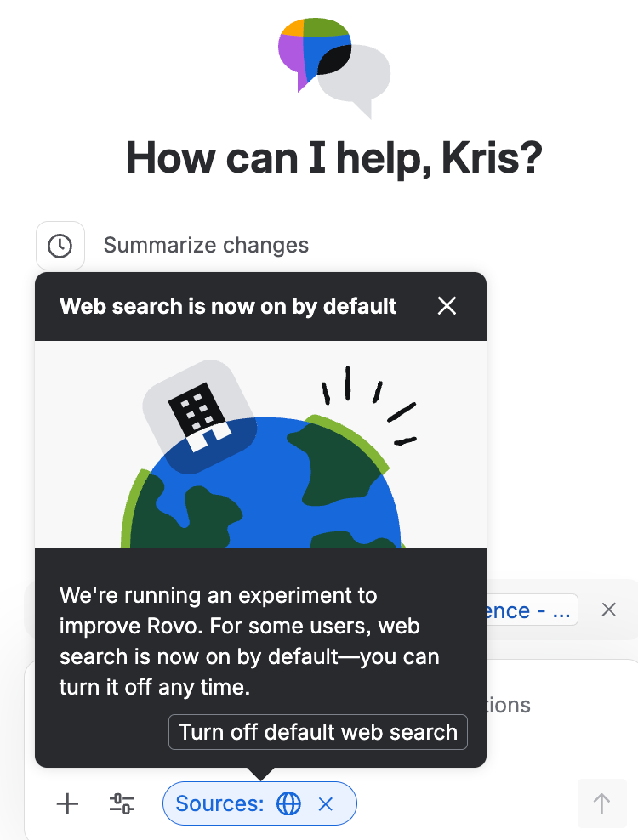This screenshot has width=638, height=840.
Task: Select the Summarize changes suggestion
Action: [x=206, y=246]
